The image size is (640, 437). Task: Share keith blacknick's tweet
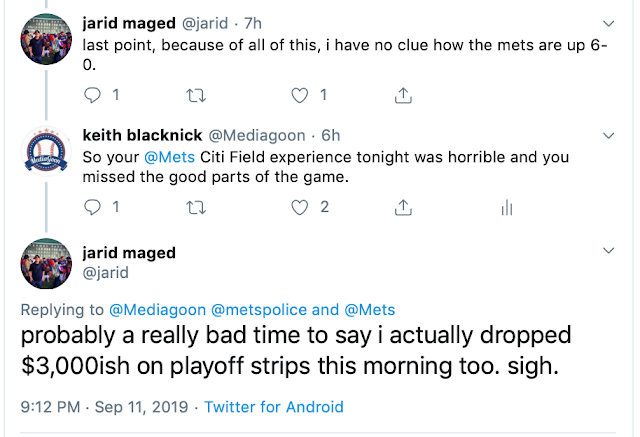(403, 208)
